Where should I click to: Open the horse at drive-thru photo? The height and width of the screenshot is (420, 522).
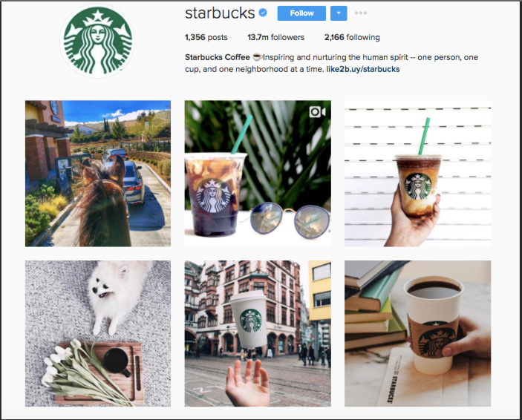tap(98, 174)
